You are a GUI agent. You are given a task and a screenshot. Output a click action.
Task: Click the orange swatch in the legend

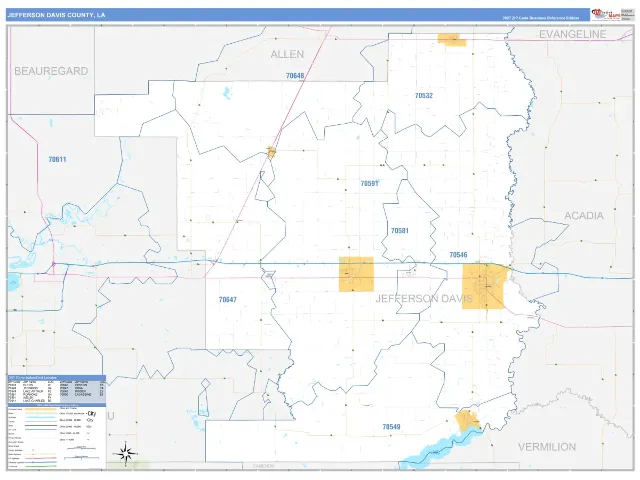40,409
